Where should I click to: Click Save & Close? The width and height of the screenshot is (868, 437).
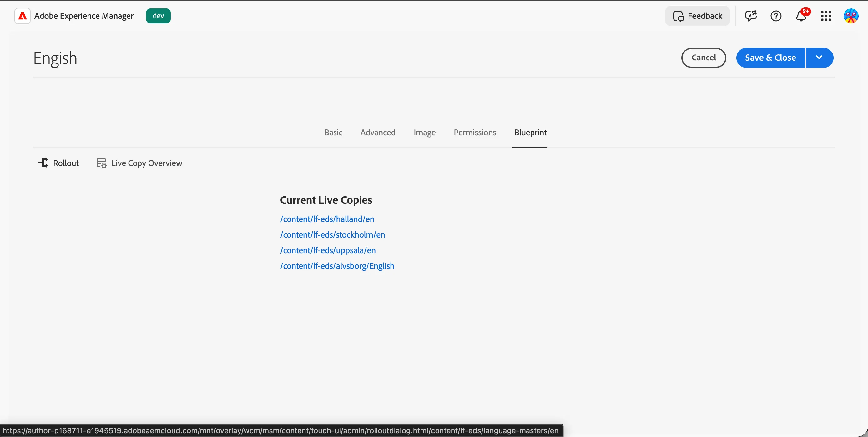770,58
